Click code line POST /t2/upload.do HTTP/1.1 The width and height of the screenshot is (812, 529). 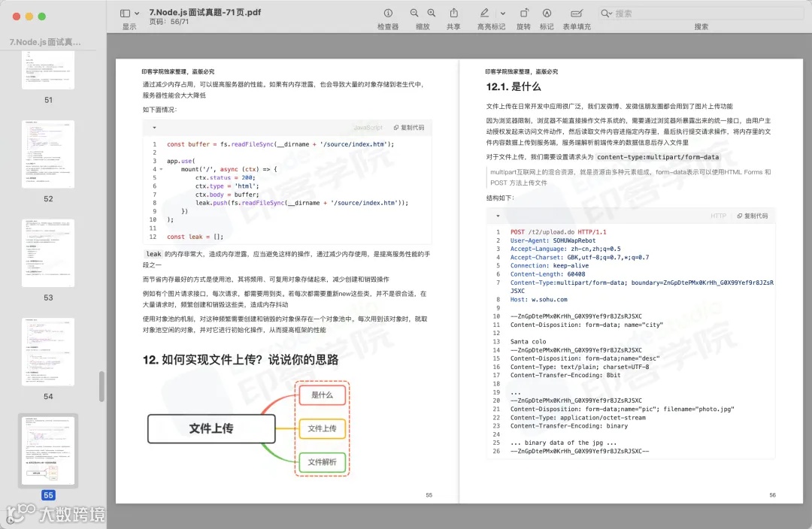tap(558, 232)
